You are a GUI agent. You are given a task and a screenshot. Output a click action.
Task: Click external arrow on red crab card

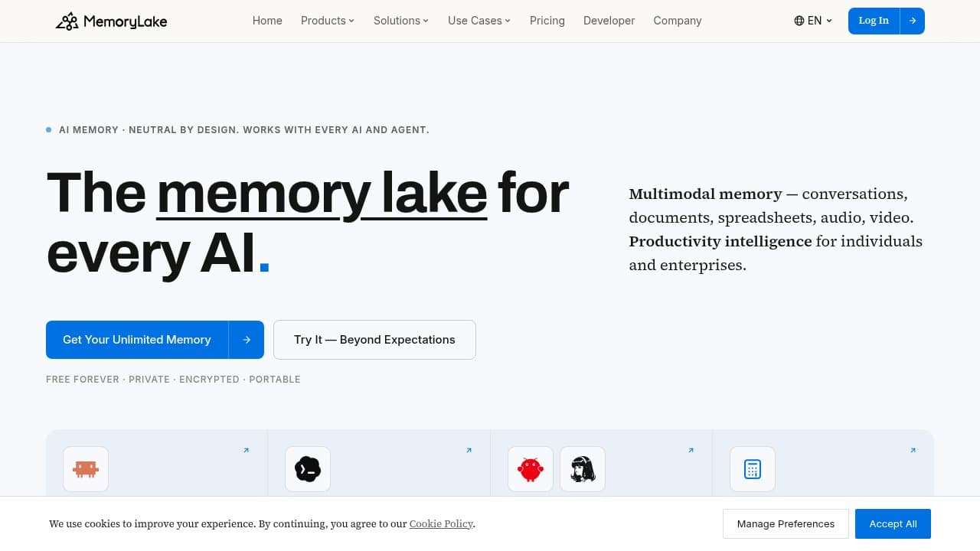coord(691,450)
